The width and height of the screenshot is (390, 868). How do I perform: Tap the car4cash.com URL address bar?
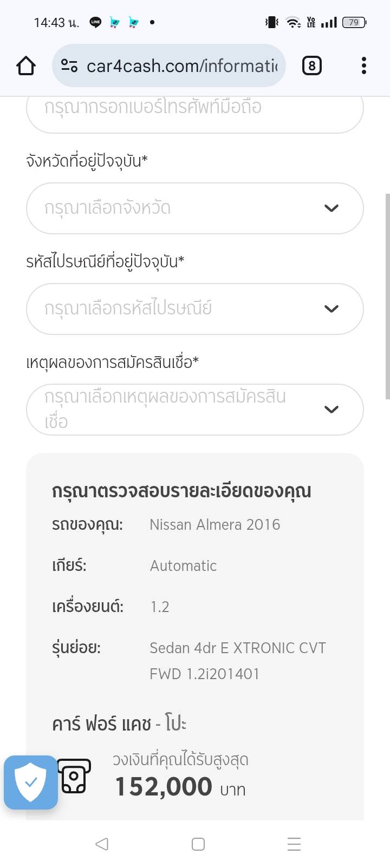click(181, 66)
